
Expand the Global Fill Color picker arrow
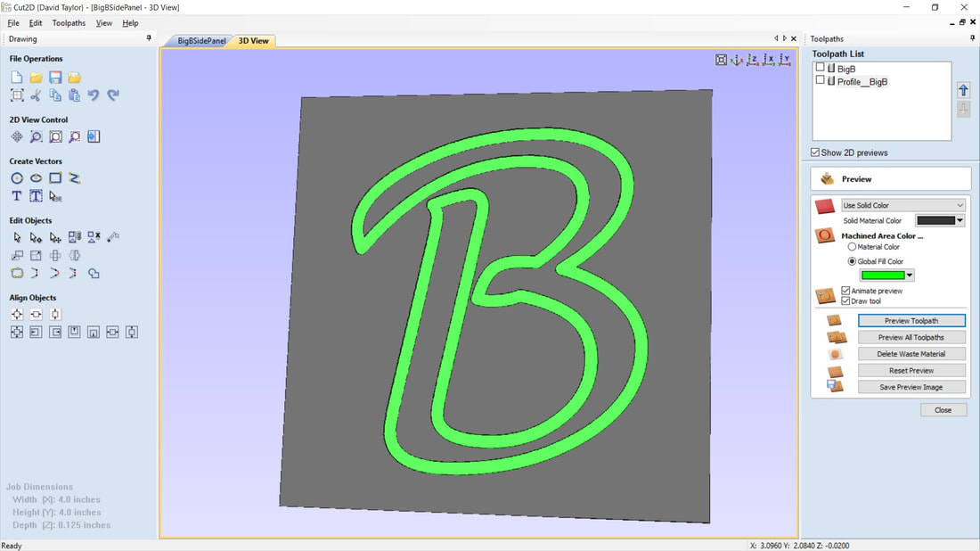(910, 275)
